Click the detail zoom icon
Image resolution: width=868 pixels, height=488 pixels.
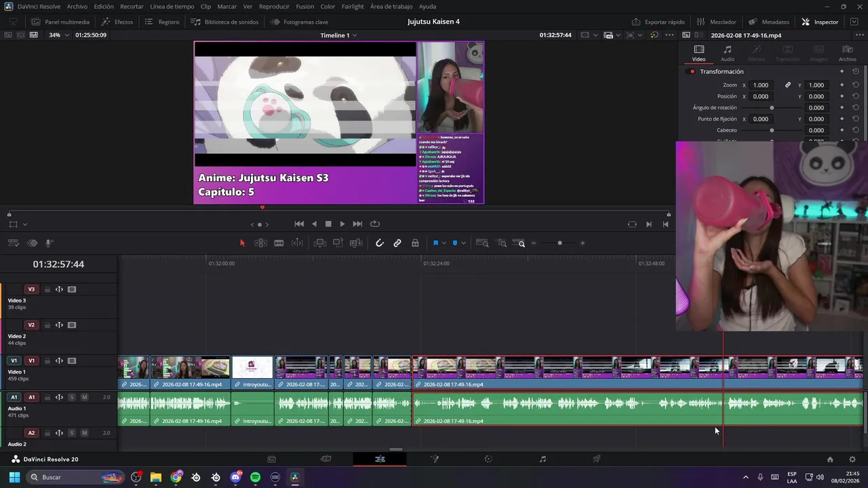pos(502,243)
